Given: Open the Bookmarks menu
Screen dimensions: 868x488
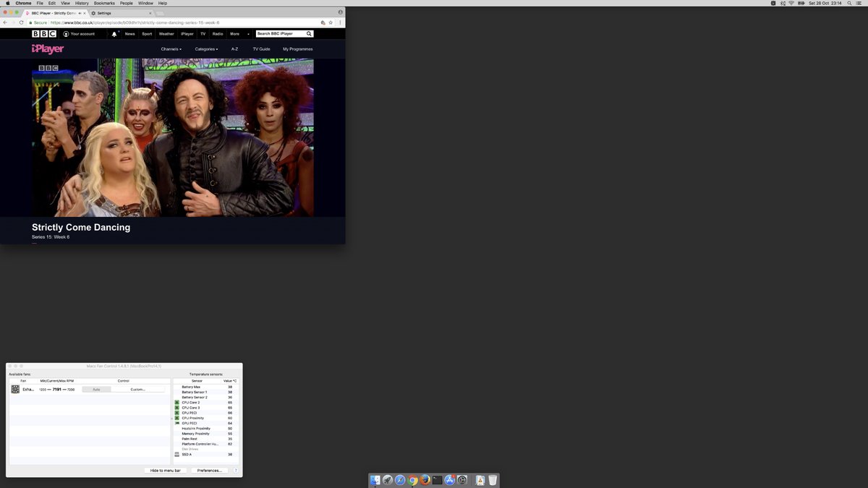Looking at the screenshot, I should tap(104, 3).
